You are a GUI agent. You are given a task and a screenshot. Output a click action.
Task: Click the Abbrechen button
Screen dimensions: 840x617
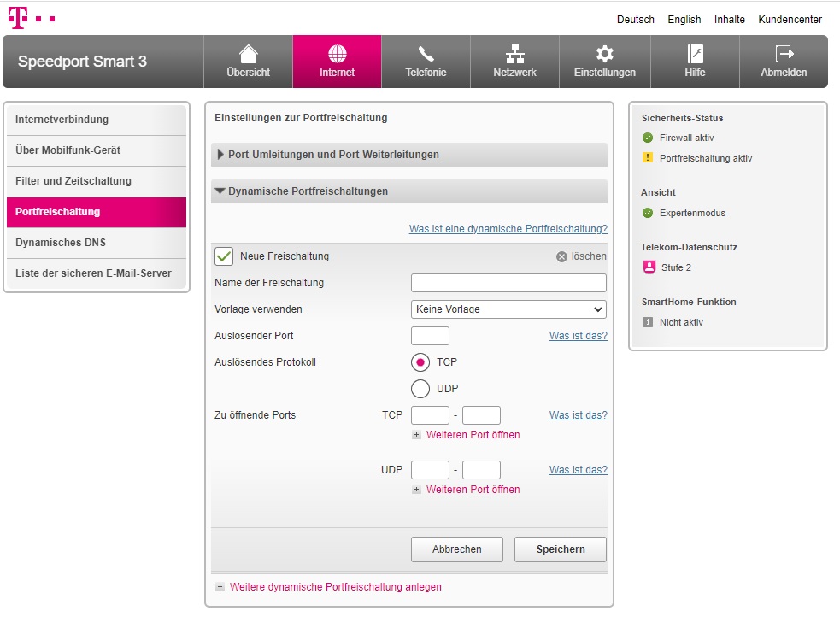457,549
